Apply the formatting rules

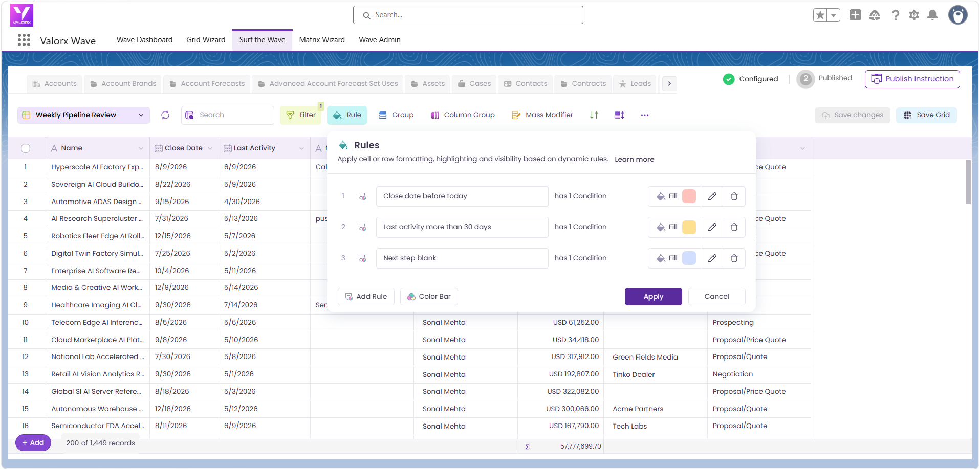tap(654, 297)
